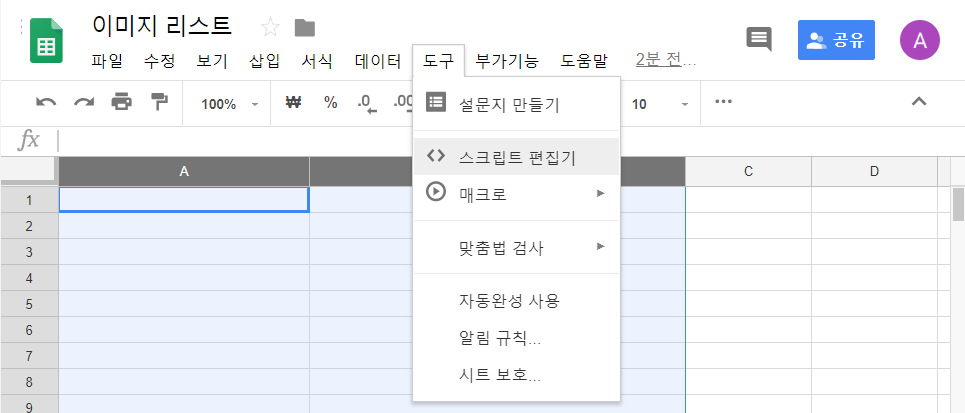
Task: Click inside the formula bar input
Action: click(x=500, y=141)
